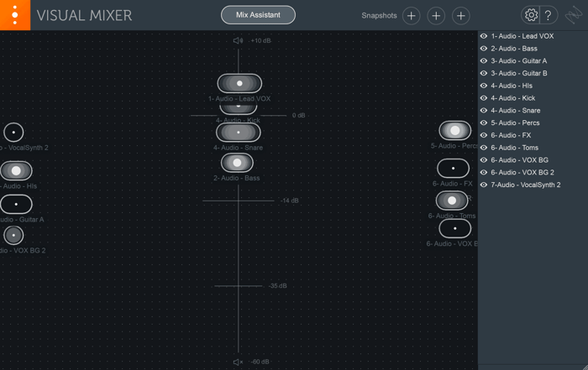The image size is (588, 370).
Task: Save to first Snapshots plus slot
Action: click(411, 16)
